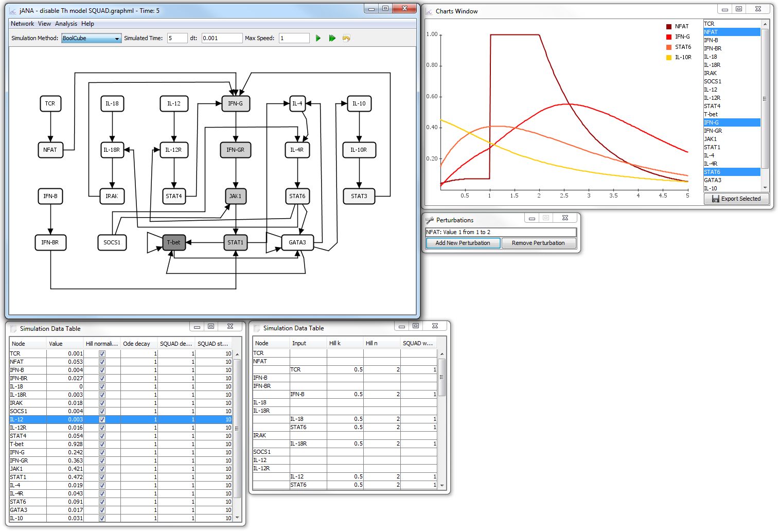Toggle Hill normalization checkbox for IL-10 row
Viewport: 779px width, 532px height.
[102, 518]
